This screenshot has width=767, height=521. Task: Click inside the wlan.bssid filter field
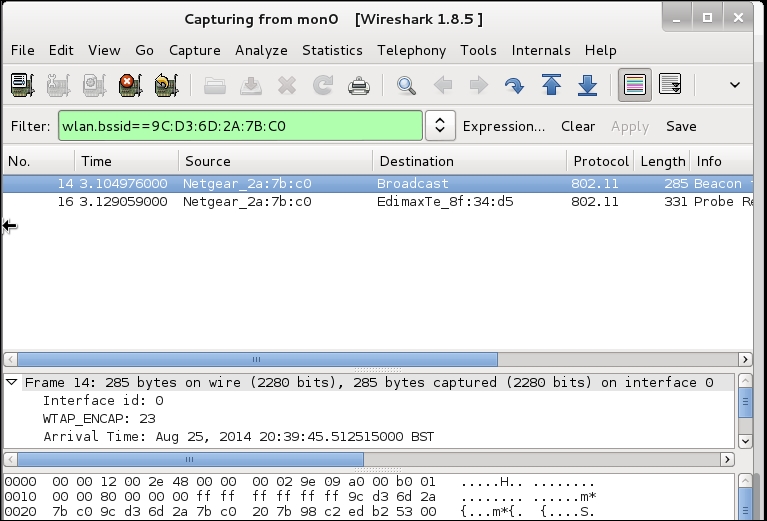coord(240,126)
